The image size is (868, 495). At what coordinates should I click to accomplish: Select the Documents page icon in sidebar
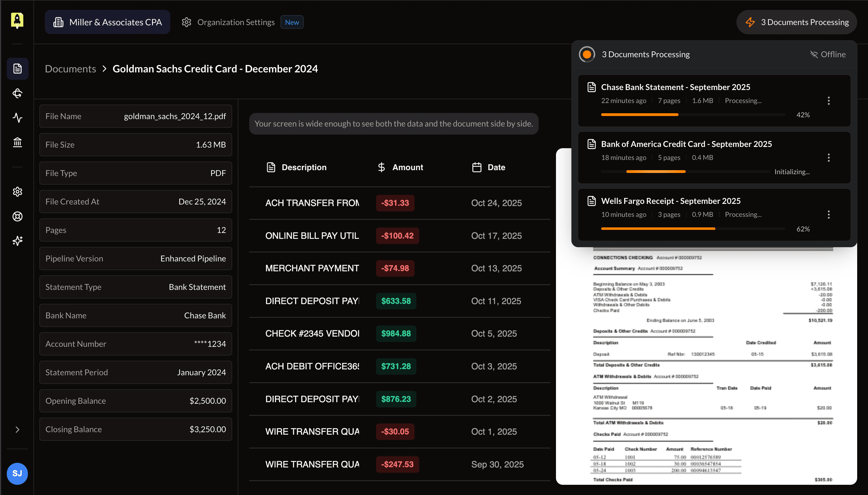tap(17, 69)
